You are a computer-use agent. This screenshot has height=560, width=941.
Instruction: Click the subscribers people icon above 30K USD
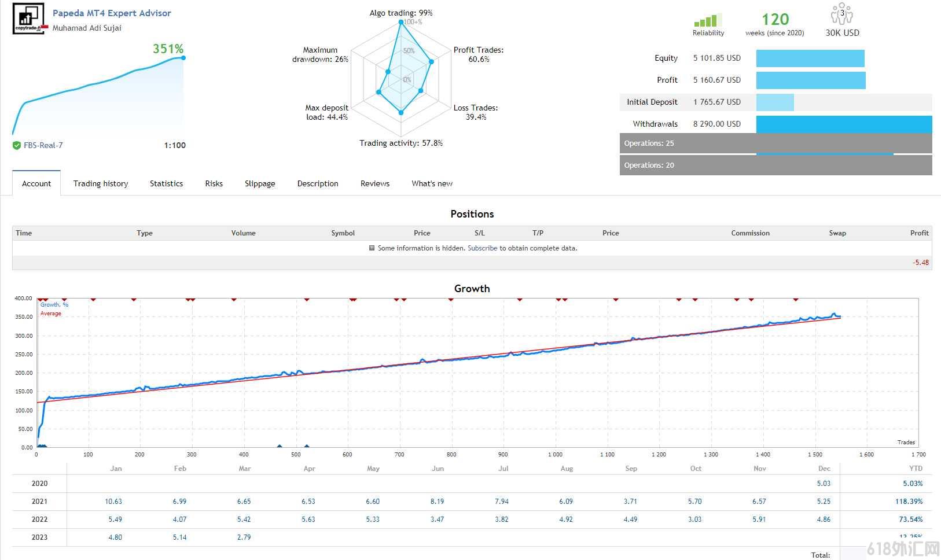tap(842, 14)
